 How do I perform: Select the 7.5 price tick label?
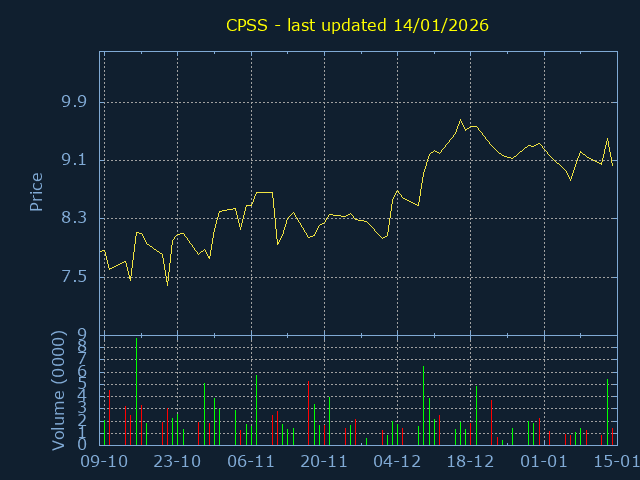click(x=74, y=276)
